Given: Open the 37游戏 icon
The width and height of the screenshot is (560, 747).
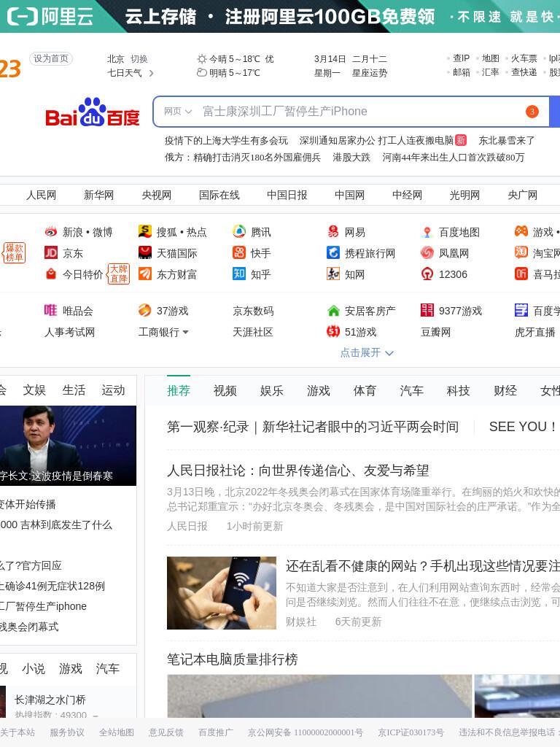Looking at the screenshot, I should [x=145, y=310].
